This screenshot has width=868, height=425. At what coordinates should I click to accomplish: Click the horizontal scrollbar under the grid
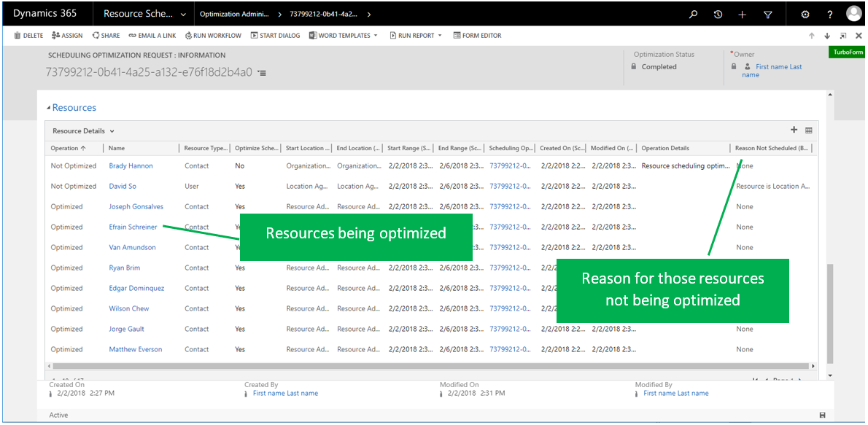[x=430, y=366]
